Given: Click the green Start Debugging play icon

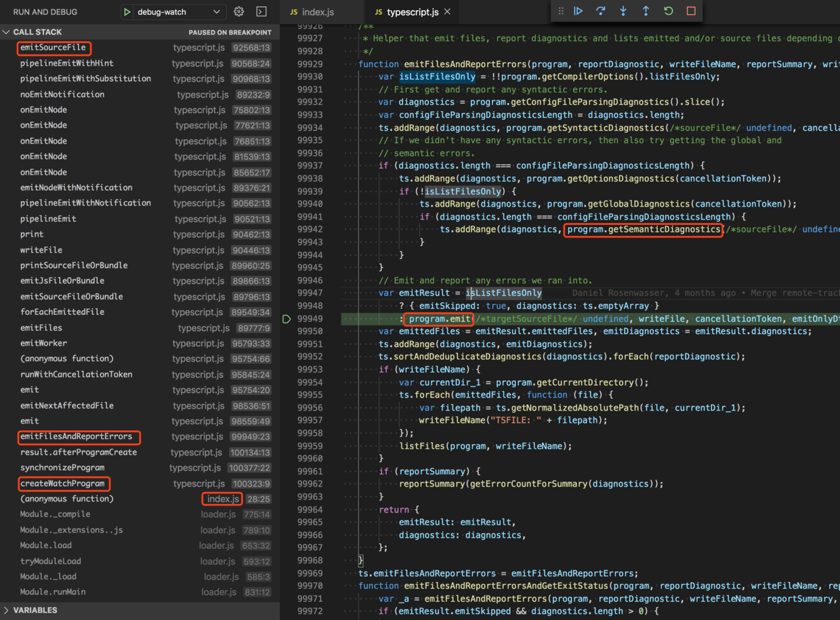Looking at the screenshot, I should [127, 12].
